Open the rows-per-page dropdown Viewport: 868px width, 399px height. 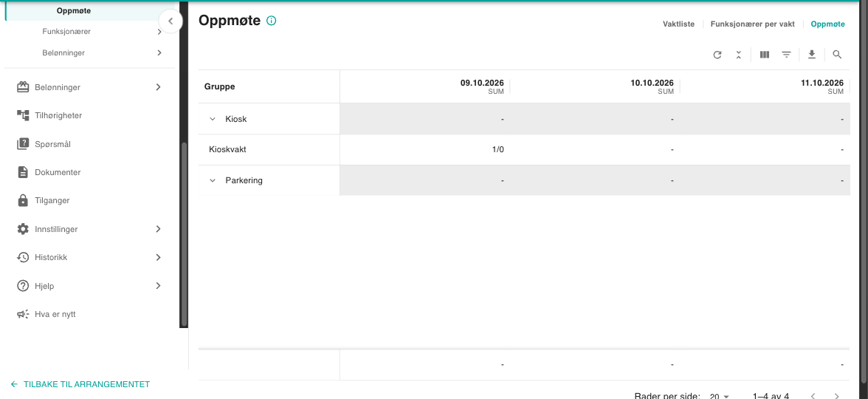coord(720,396)
